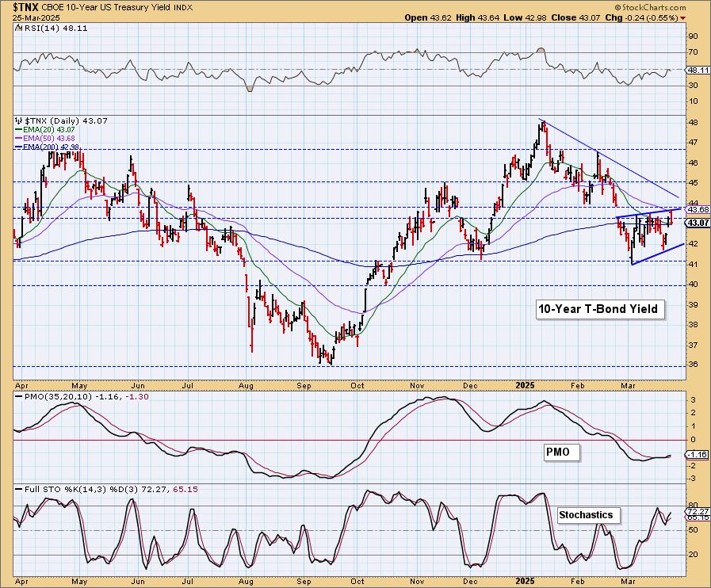Select the StockCharts.com copyright text
The height and width of the screenshot is (588, 711).
pos(650,7)
